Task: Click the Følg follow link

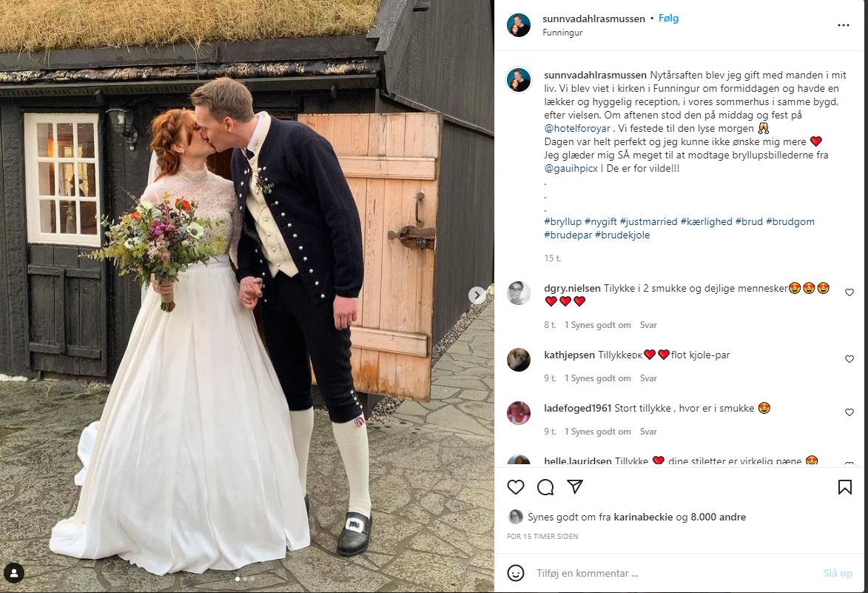Action: tap(668, 19)
